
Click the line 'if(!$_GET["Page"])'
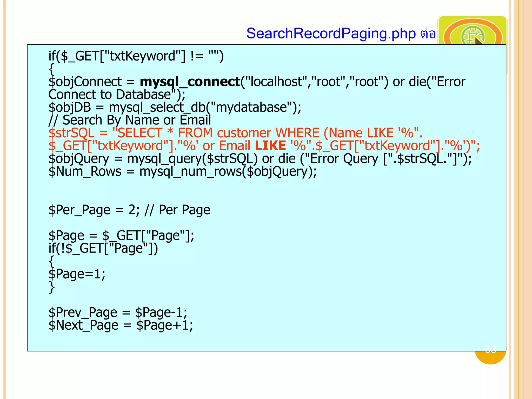click(x=103, y=248)
